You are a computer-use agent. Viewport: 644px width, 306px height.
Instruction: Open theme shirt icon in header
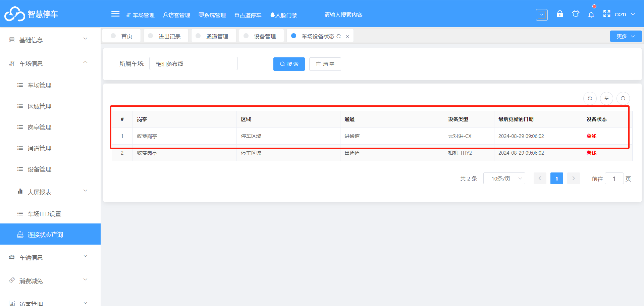(x=576, y=14)
